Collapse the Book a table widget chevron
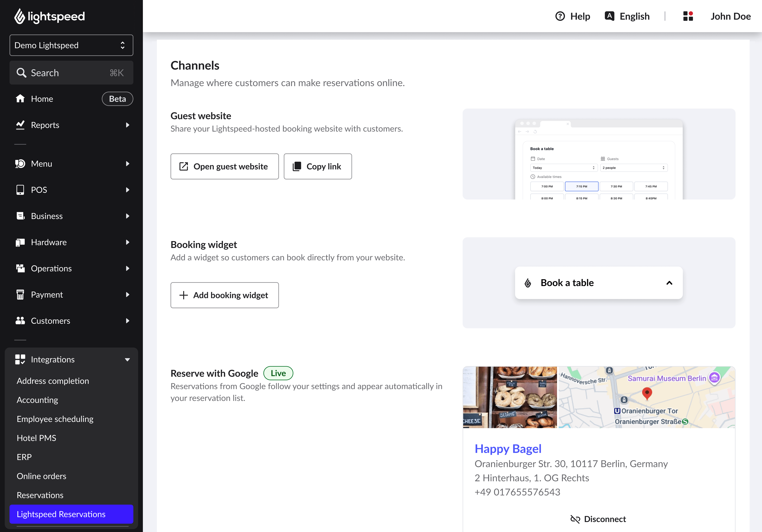Viewport: 762px width, 532px height. pos(669,283)
